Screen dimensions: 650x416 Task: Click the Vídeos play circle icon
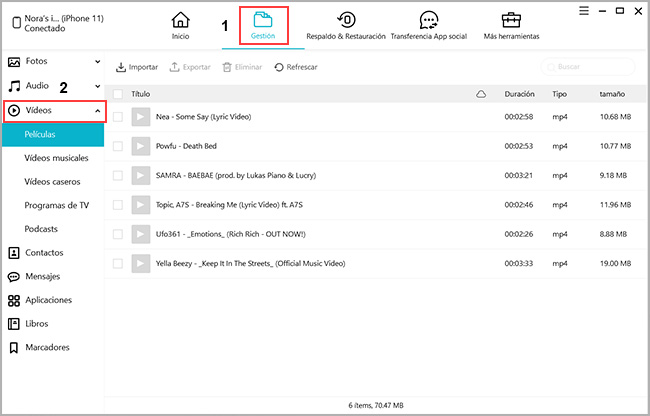pos(14,111)
